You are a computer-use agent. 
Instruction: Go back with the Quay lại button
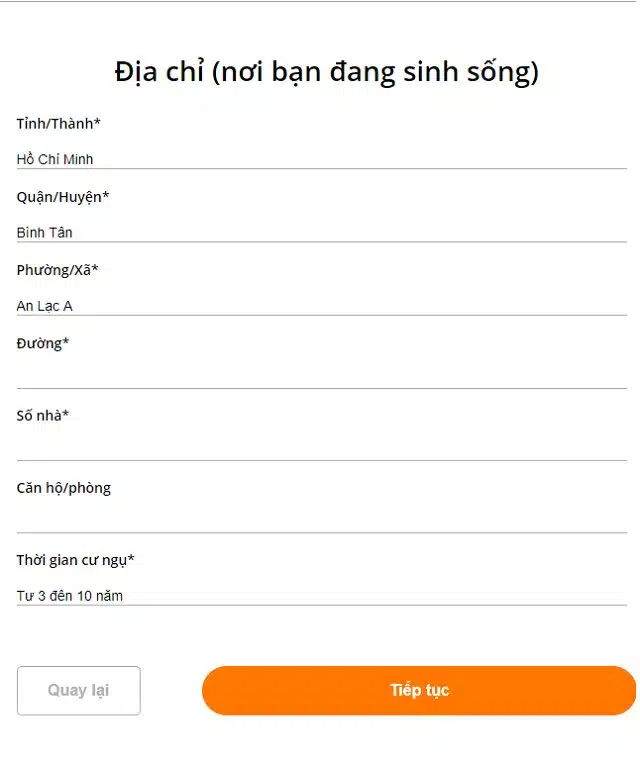(x=78, y=690)
